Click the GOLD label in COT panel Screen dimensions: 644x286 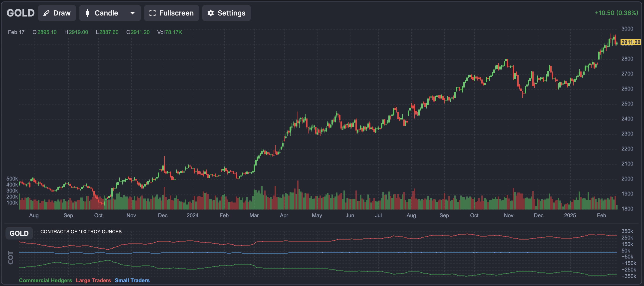[x=19, y=233]
